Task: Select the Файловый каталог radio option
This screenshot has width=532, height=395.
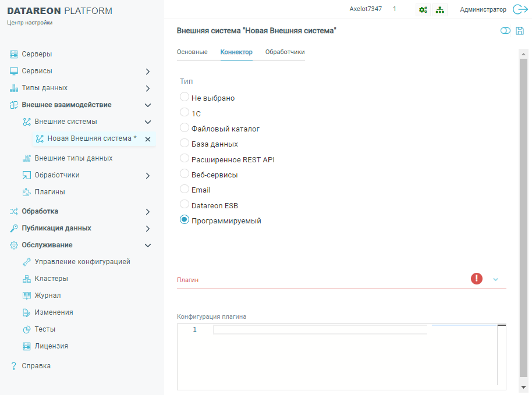Action: pos(185,128)
